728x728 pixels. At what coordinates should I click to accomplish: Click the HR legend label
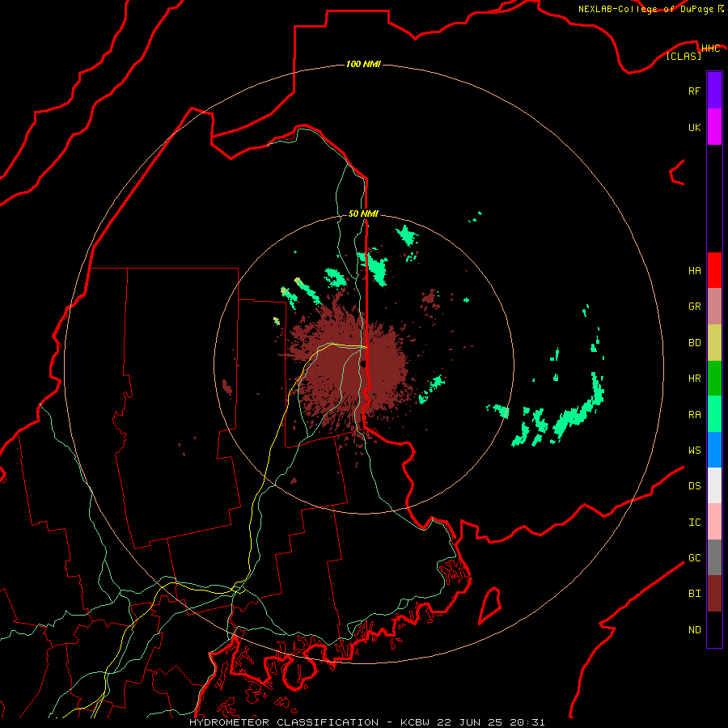point(694,379)
